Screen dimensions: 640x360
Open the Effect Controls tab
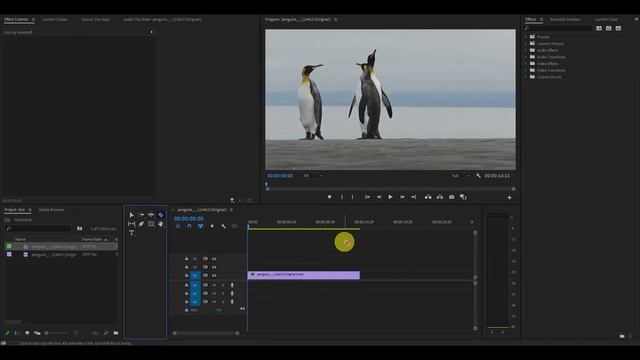pos(17,19)
